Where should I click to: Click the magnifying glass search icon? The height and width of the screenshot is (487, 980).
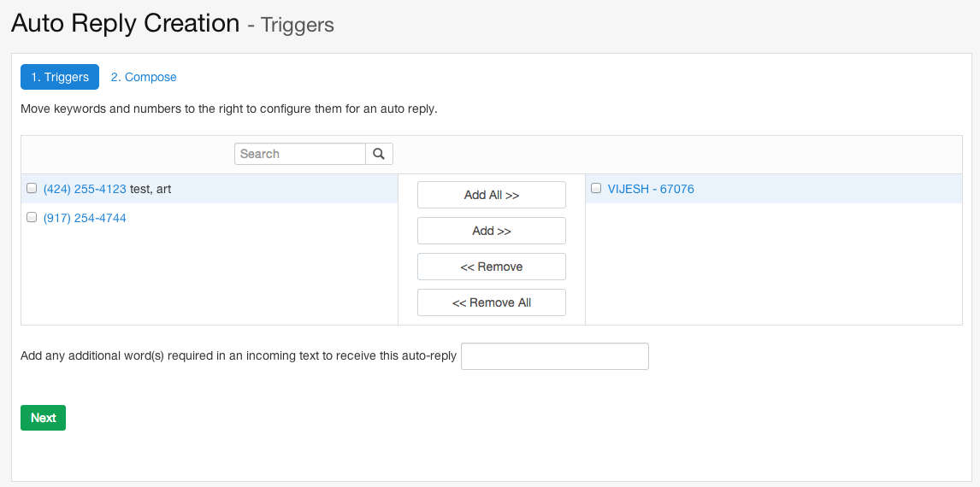point(379,154)
